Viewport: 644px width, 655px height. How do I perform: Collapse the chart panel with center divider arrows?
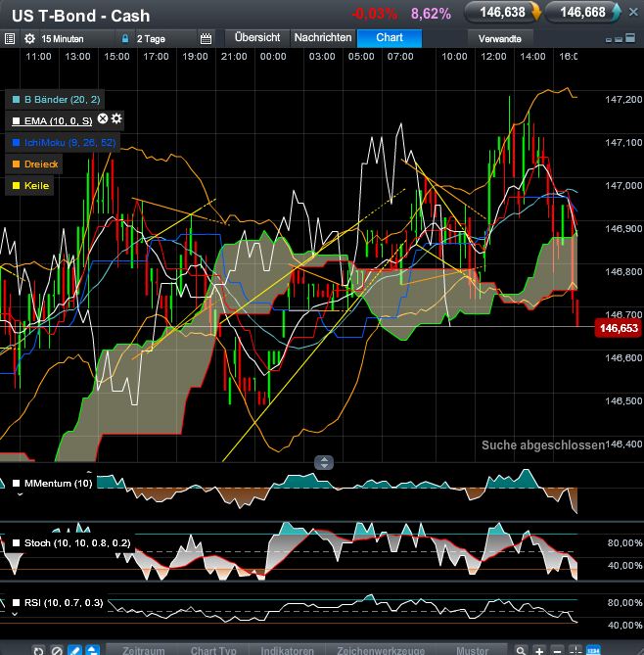coord(324,462)
